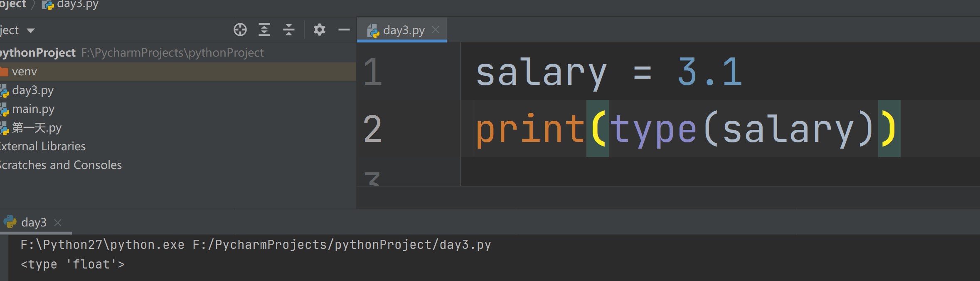
Task: Expand Scratches and Consoles node
Action: coord(61,165)
